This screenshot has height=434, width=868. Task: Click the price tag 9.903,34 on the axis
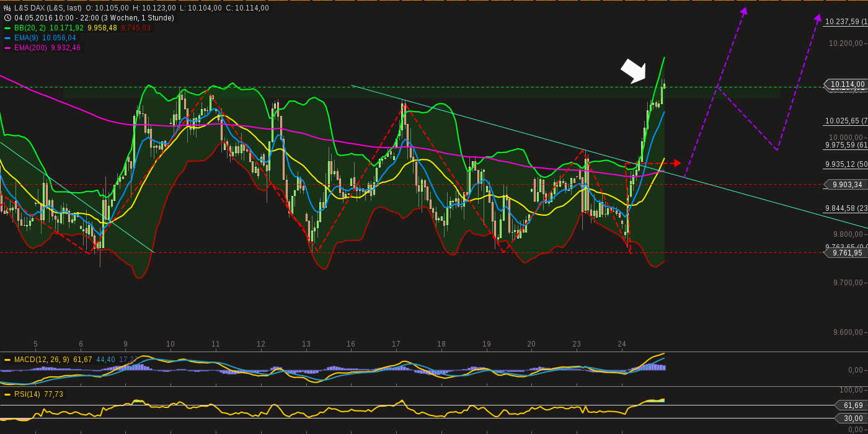pos(846,185)
